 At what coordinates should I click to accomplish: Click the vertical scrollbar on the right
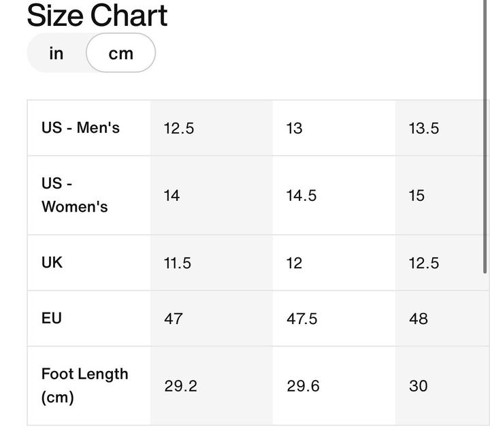485,136
